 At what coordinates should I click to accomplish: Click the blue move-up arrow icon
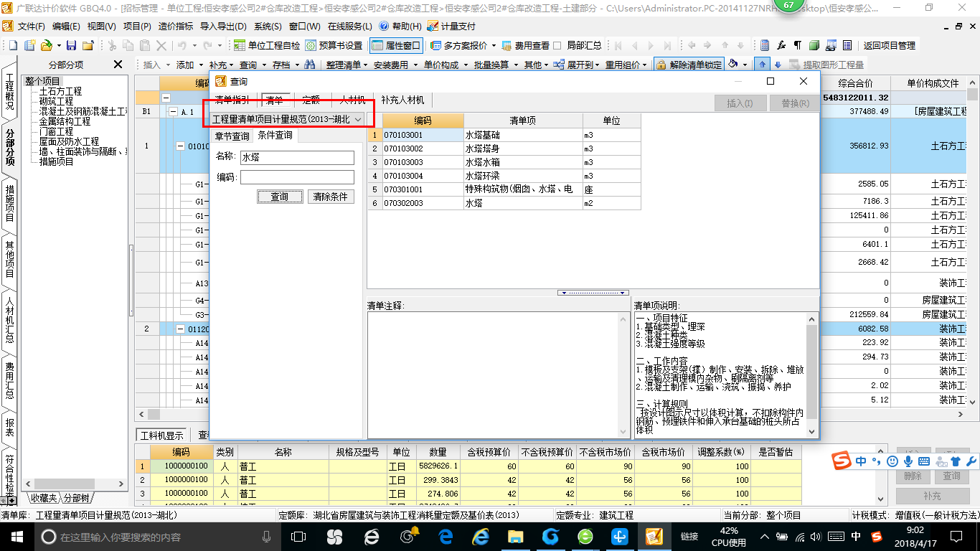(x=763, y=65)
